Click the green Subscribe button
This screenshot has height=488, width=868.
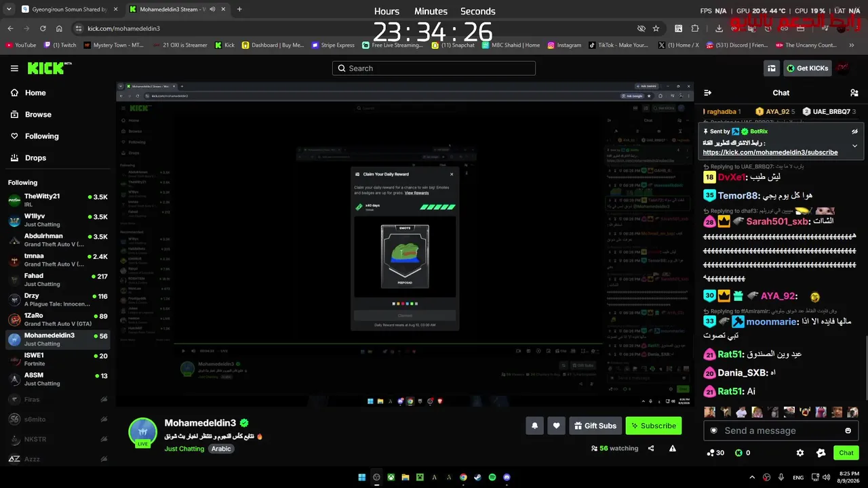click(654, 426)
